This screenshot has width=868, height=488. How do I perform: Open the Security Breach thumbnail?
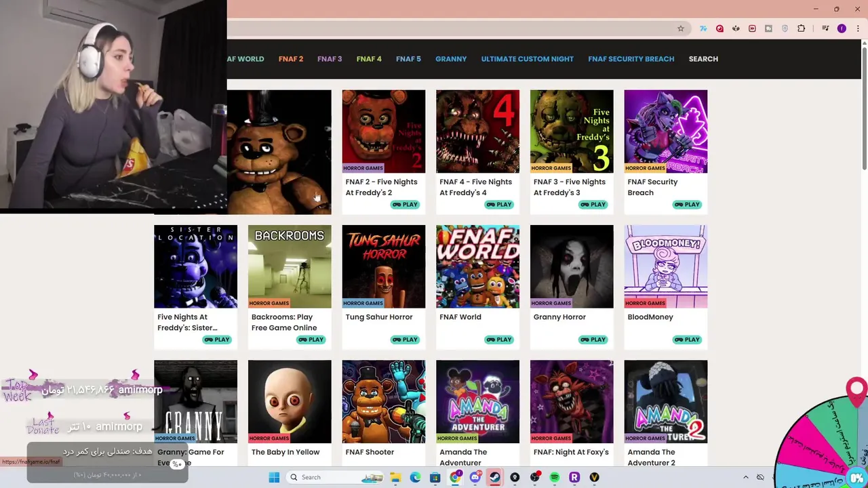coord(666,131)
